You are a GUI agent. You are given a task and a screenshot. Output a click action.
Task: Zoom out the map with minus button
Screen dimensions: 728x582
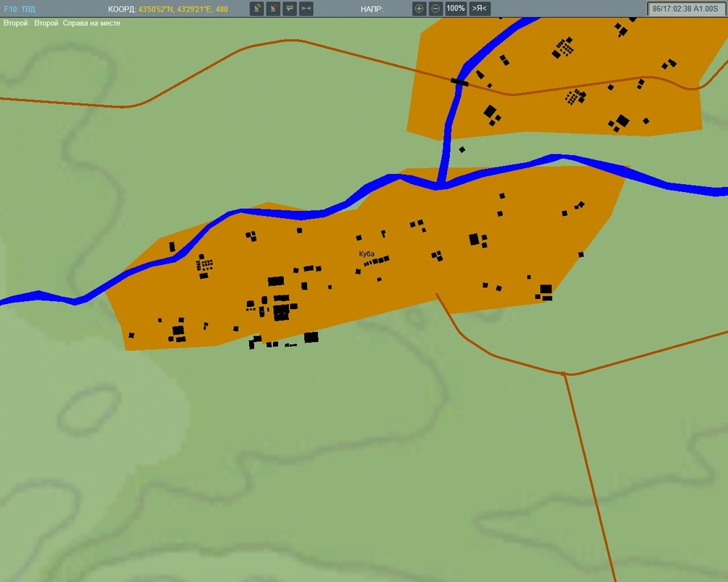(435, 9)
